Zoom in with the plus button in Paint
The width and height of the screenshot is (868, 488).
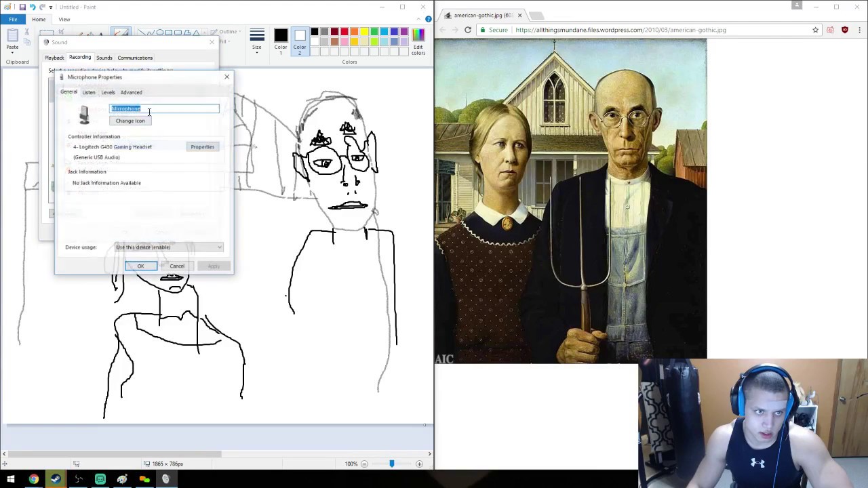click(419, 464)
